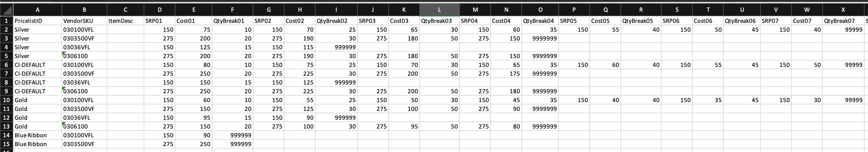Click the PricelistID cell in A1
The image size is (868, 152).
[x=38, y=21]
